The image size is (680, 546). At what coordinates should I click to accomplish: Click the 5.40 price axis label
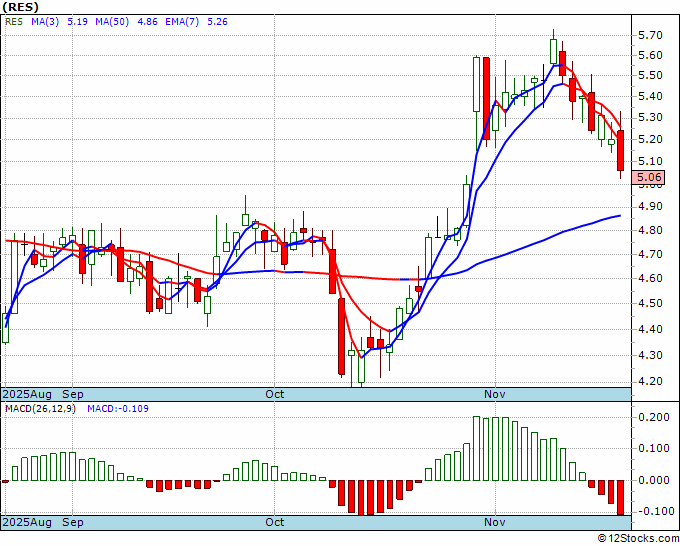click(x=651, y=96)
